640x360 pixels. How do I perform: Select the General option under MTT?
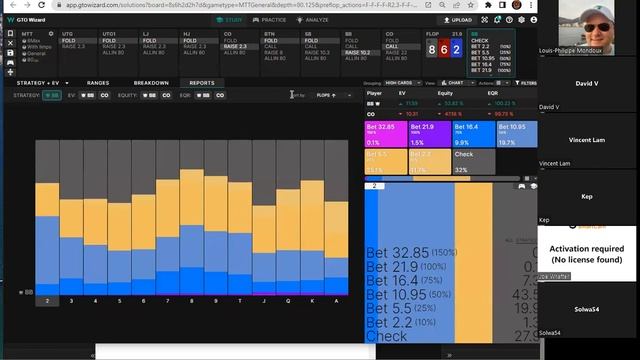pos(34,53)
